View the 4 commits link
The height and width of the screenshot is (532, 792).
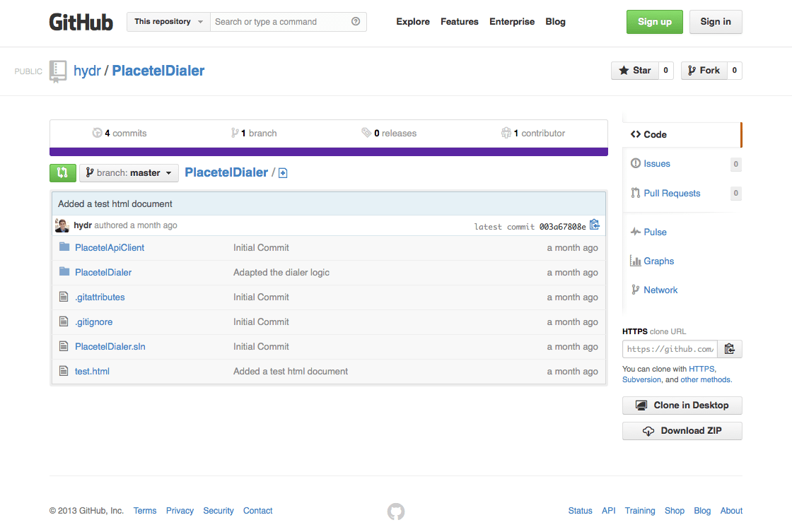pos(120,134)
